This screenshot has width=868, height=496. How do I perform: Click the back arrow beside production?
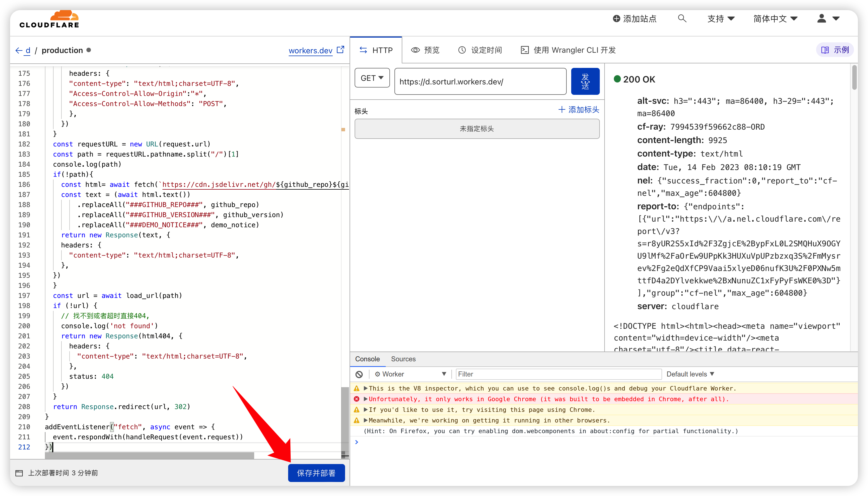19,50
